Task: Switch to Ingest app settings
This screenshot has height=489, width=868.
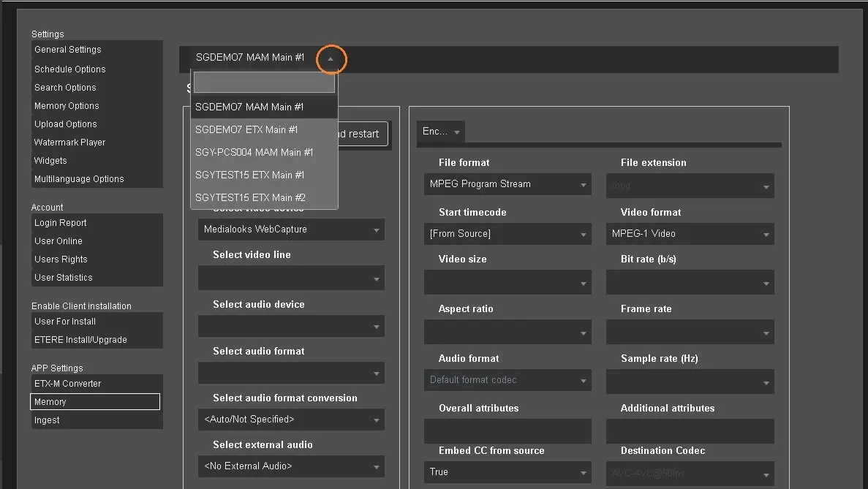Action: 48,420
